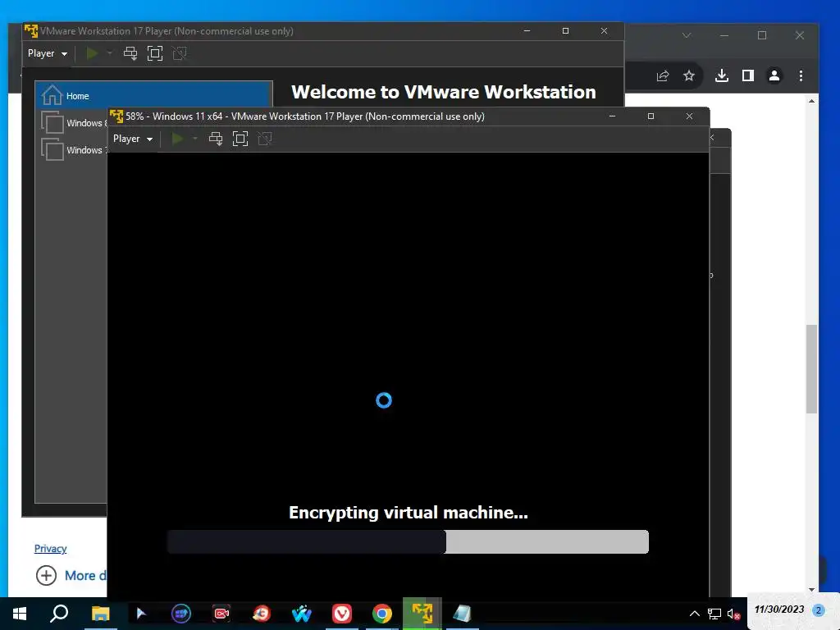Click Chrome share page icon
The width and height of the screenshot is (840, 630).
point(663,75)
